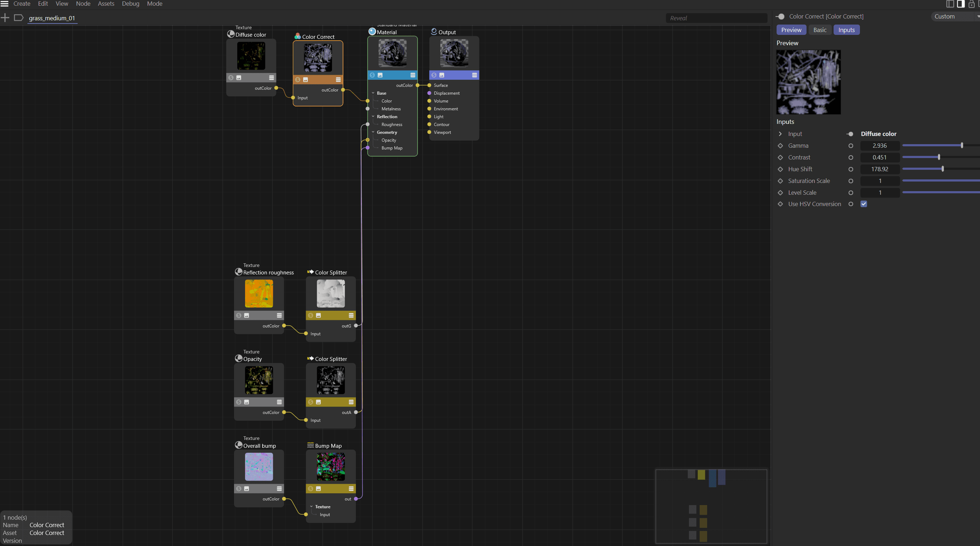The width and height of the screenshot is (980, 546).
Task: Adjust the Contrast slider
Action: [x=939, y=157]
